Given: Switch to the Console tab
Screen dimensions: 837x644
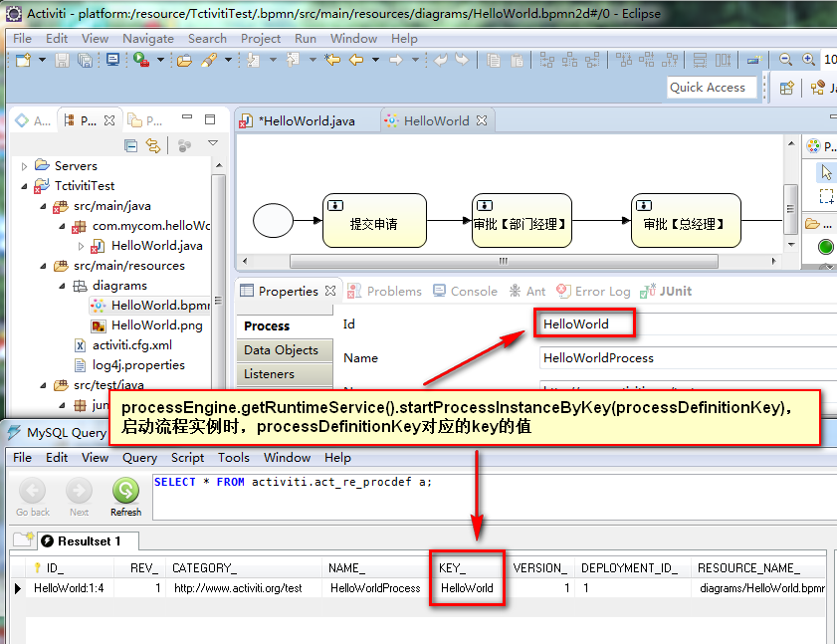Looking at the screenshot, I should coord(466,291).
